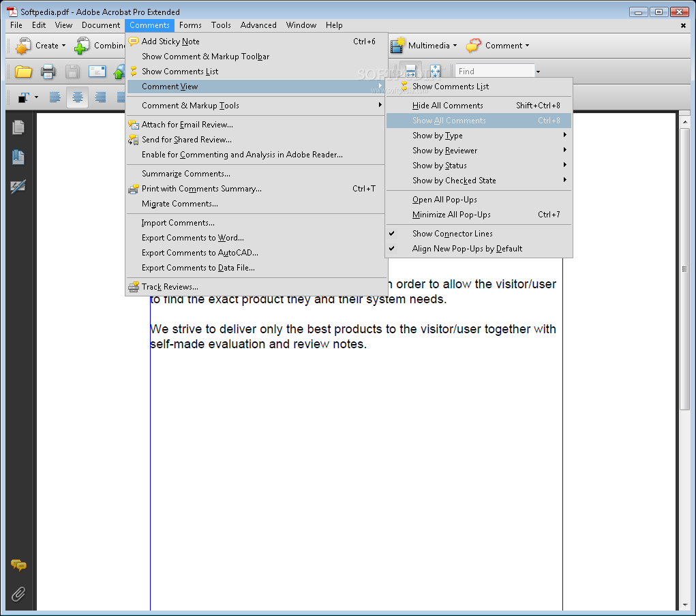Toggle Align New Pop-Ups by Default
Viewport: 696px width, 616px height.
point(479,249)
